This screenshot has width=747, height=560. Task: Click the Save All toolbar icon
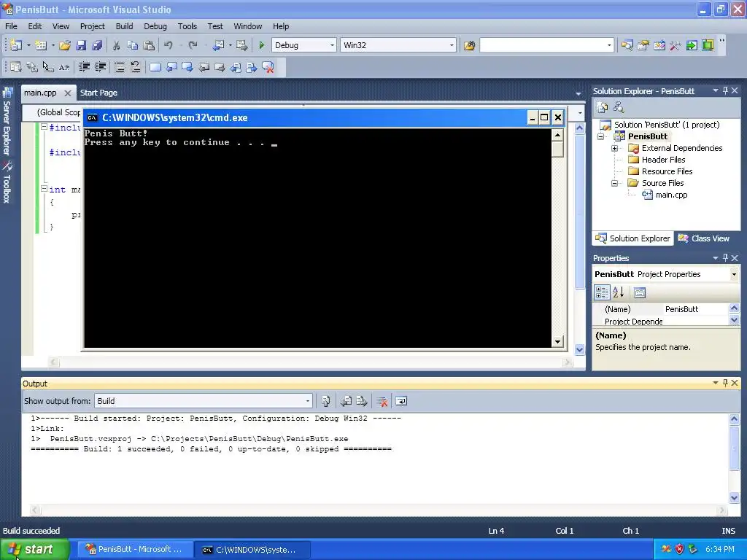pos(97,45)
